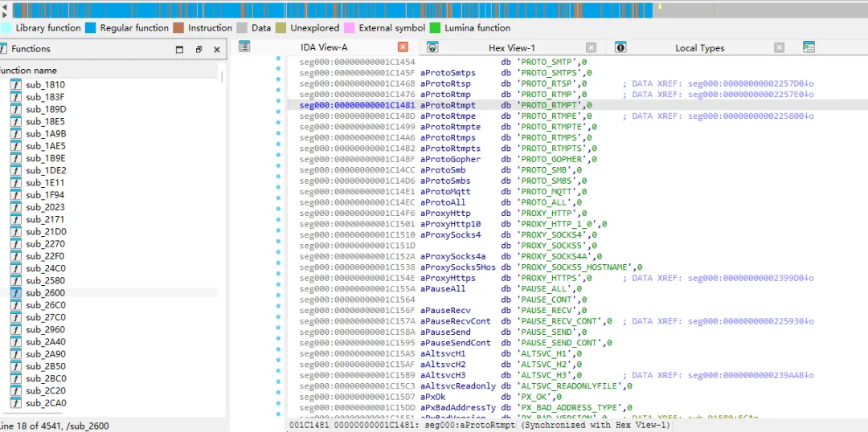Click the sub_21D0 function icon
This screenshot has height=432, width=868.
(16, 231)
